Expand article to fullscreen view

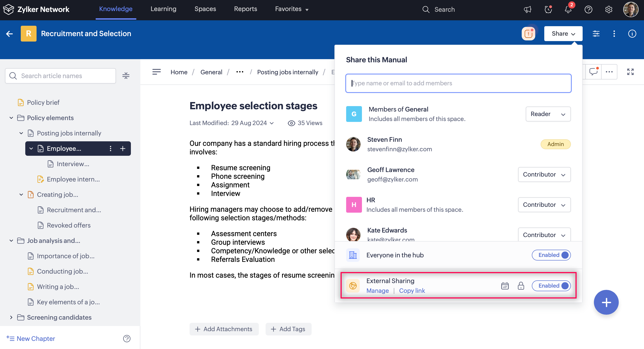630,72
